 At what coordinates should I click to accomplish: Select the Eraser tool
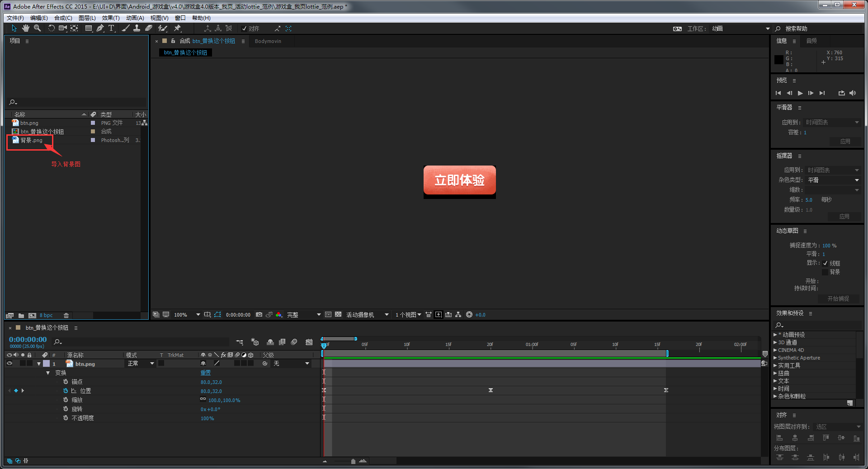pos(148,28)
